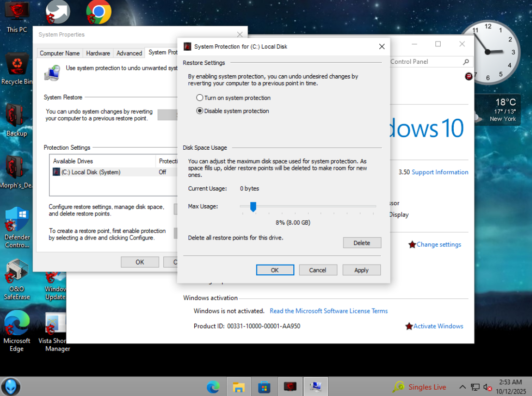The width and height of the screenshot is (532, 396).
Task: Switch to System Properties taskbar item
Action: click(x=316, y=387)
